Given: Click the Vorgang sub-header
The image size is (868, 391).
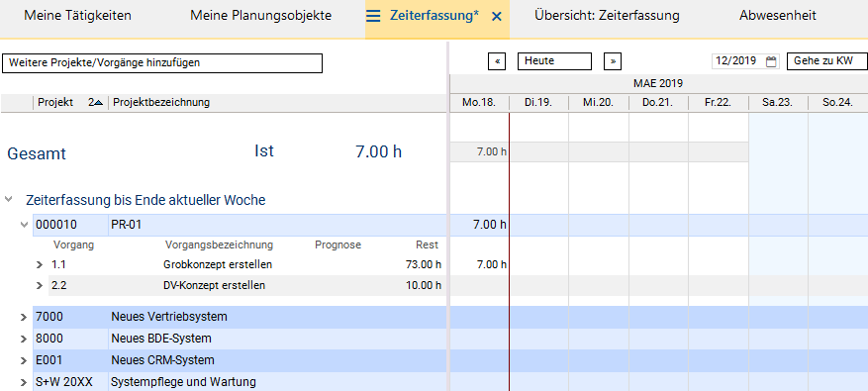Looking at the screenshot, I should click(x=73, y=244).
